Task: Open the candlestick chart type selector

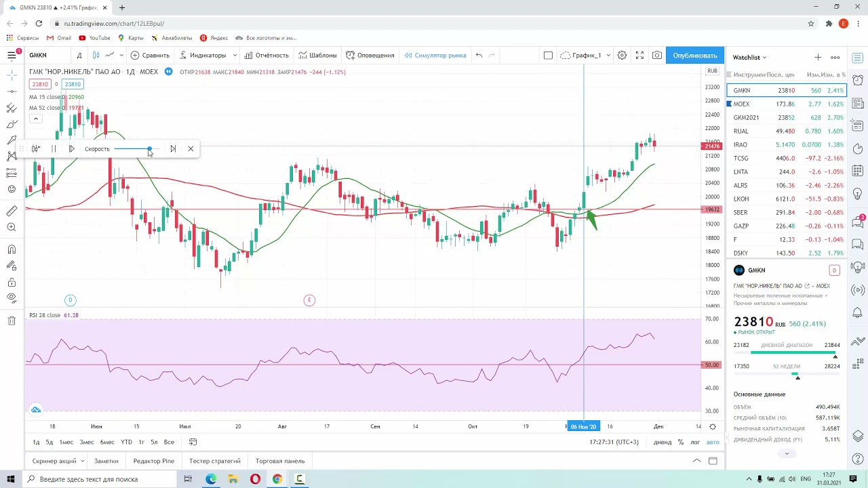Action: (x=96, y=56)
